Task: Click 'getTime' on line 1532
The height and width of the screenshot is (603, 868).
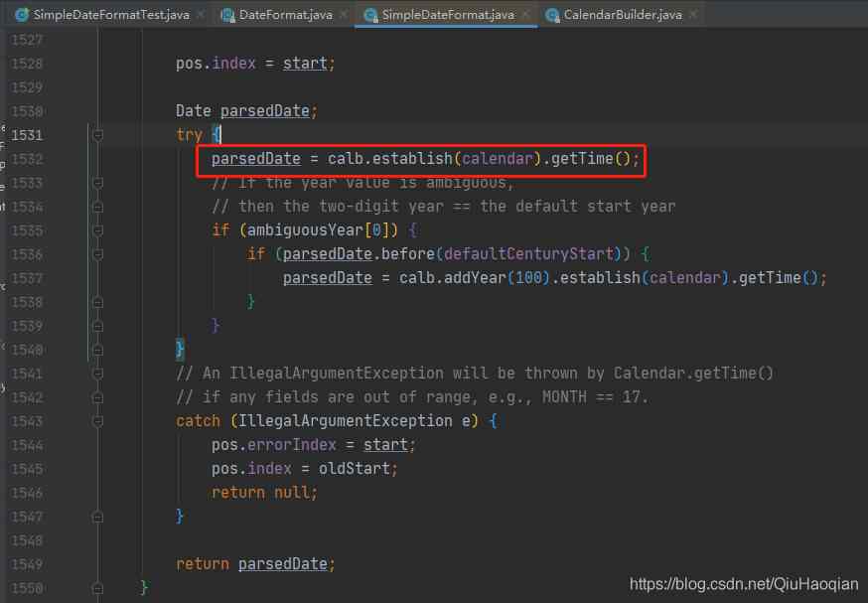Action: tap(582, 159)
